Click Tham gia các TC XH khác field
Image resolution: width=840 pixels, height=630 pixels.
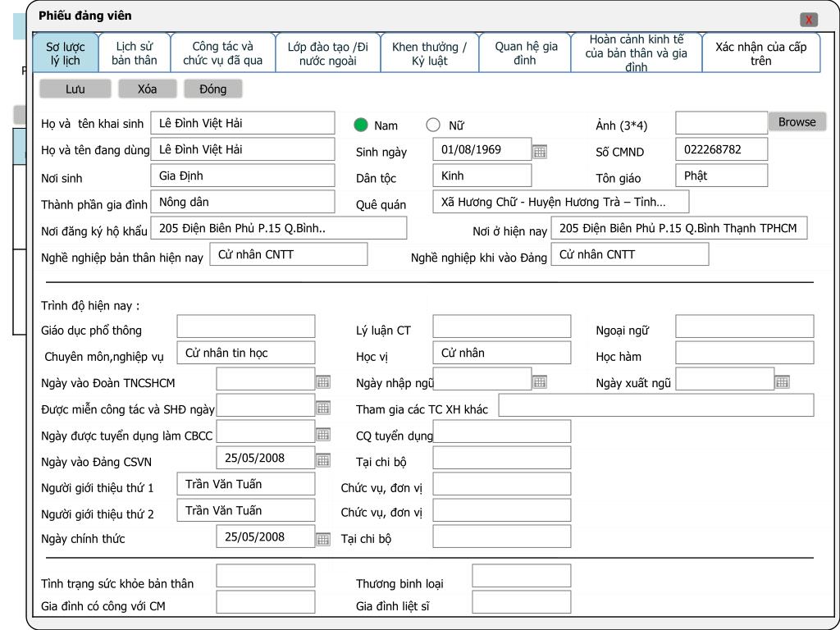[656, 405]
